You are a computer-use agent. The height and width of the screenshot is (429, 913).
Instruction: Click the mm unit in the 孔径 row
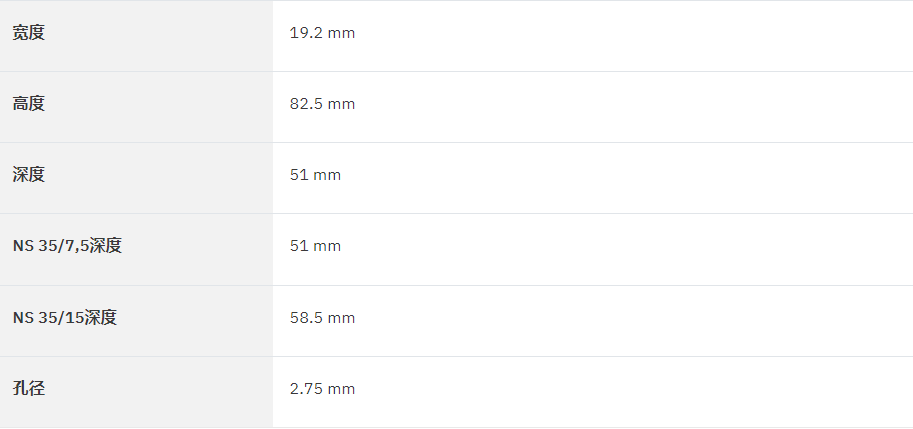[341, 389]
